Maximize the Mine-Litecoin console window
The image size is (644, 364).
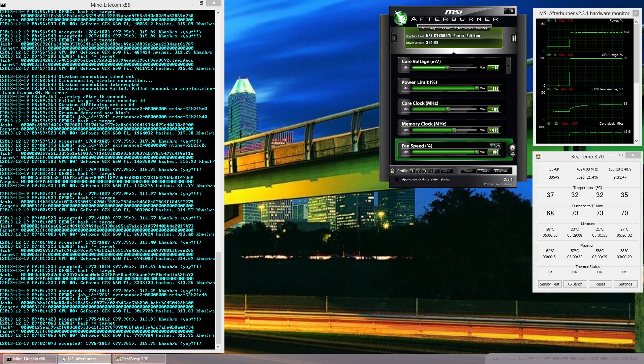(201, 3)
